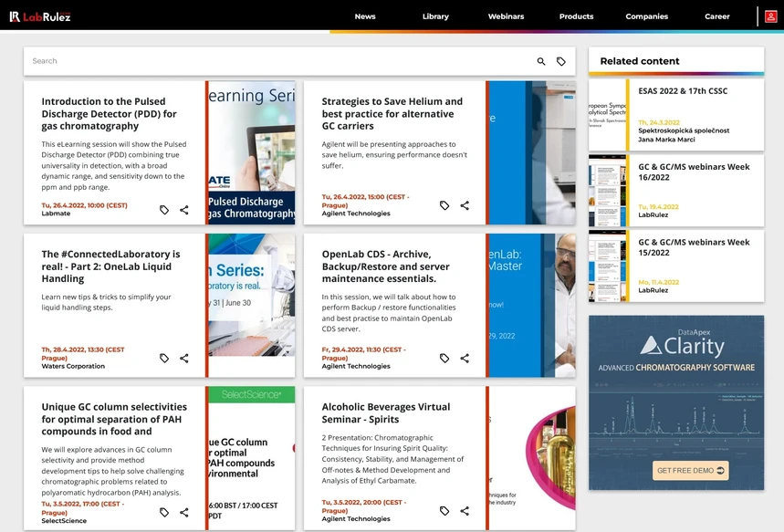
Task: Open the News menu
Action: (365, 16)
